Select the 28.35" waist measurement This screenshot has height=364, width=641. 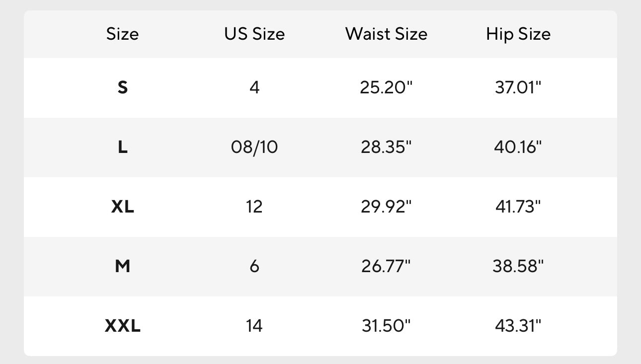pos(386,147)
